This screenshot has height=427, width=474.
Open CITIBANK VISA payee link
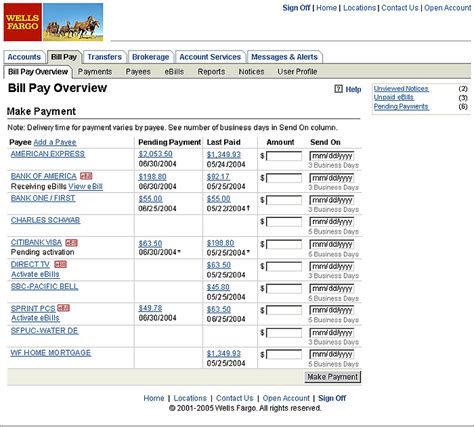36,242
